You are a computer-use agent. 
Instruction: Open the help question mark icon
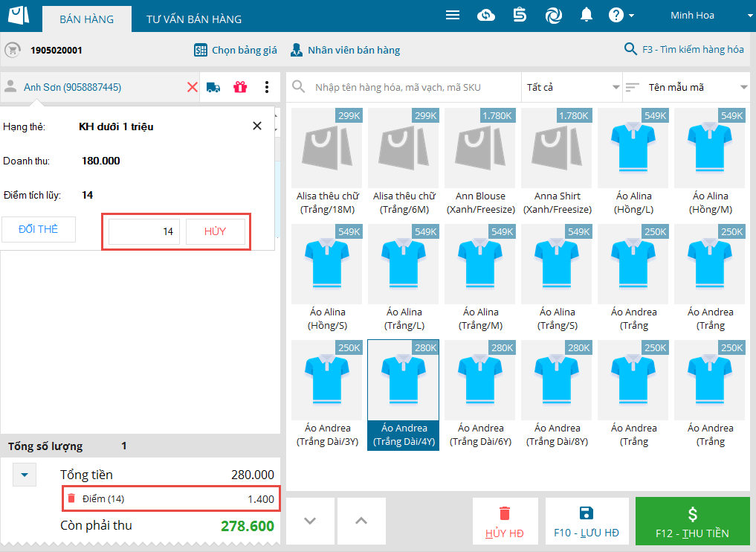coord(616,16)
